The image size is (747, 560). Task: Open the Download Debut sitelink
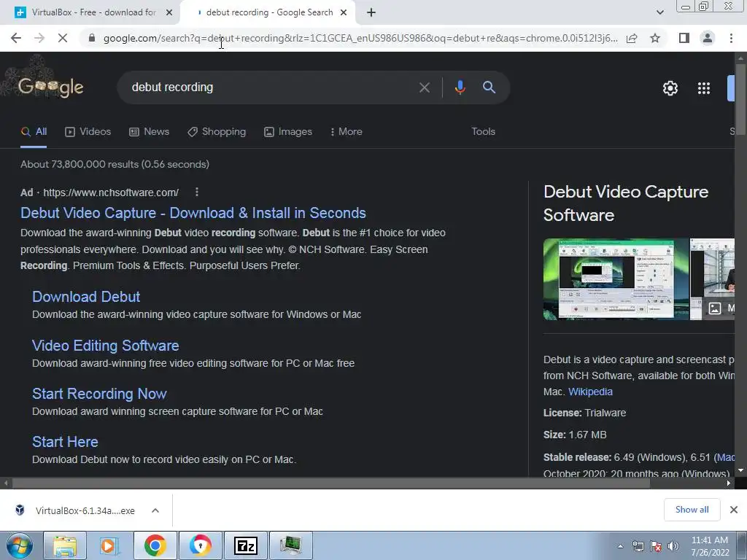click(86, 297)
